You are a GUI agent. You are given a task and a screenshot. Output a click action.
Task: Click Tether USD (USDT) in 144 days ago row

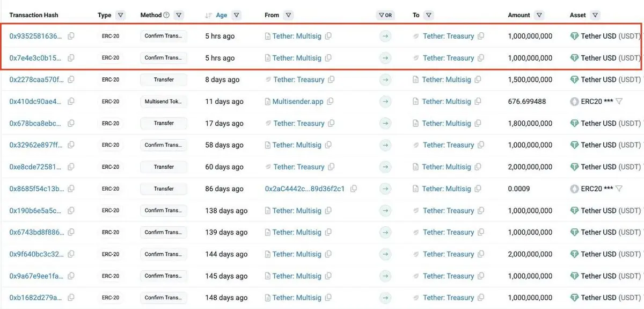point(611,254)
